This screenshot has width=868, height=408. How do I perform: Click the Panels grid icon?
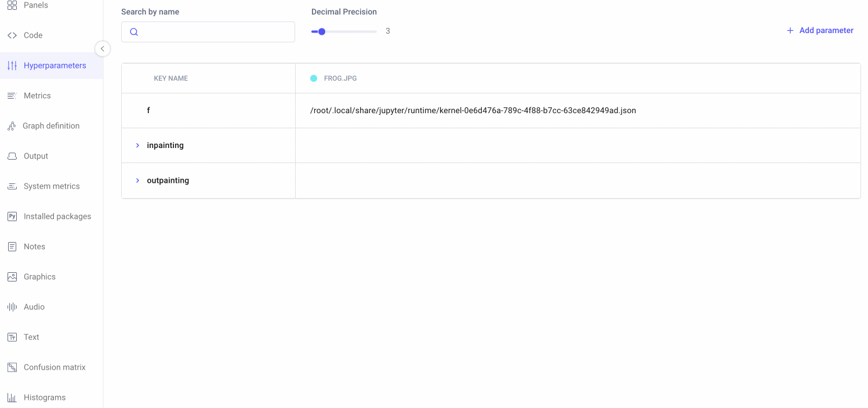click(x=12, y=5)
